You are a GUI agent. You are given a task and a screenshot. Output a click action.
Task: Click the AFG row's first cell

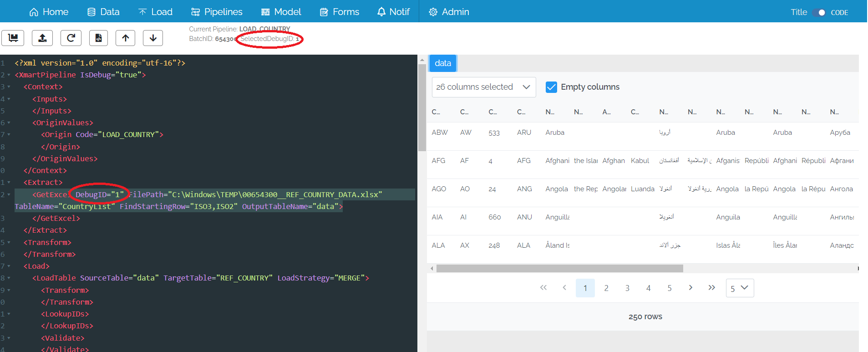pos(438,161)
